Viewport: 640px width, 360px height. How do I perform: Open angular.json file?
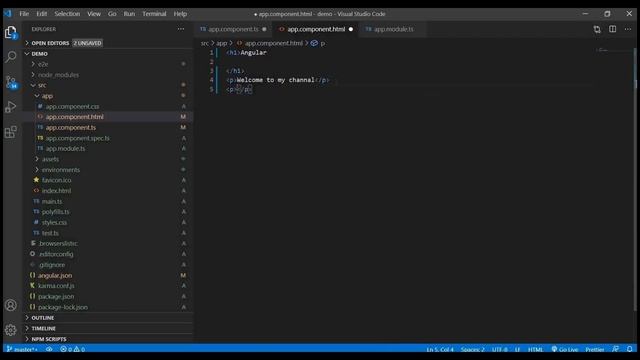(x=55, y=275)
